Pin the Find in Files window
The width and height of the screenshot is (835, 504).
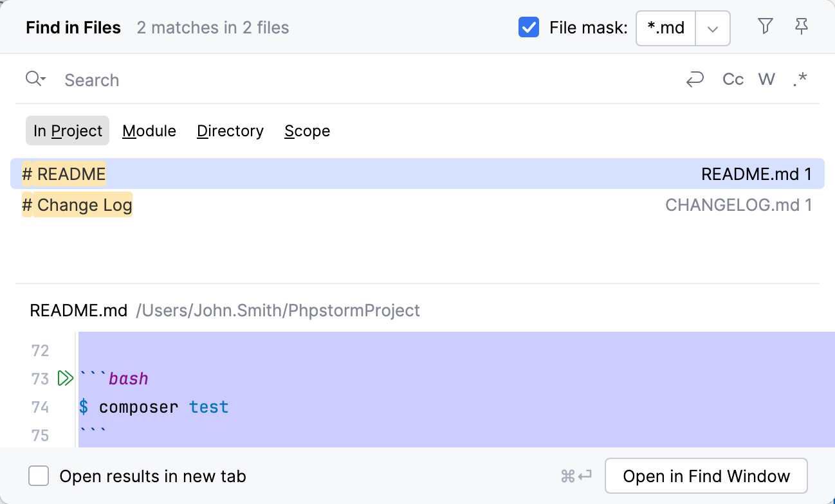(801, 26)
